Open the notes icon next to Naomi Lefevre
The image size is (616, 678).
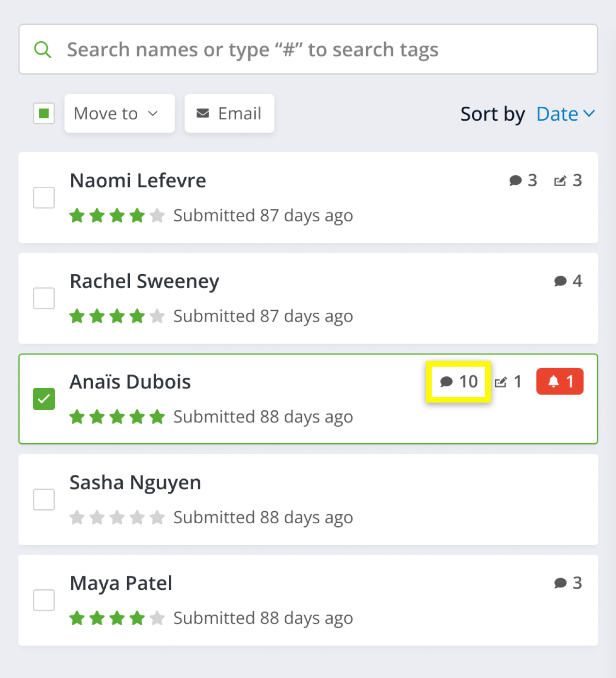(x=561, y=180)
